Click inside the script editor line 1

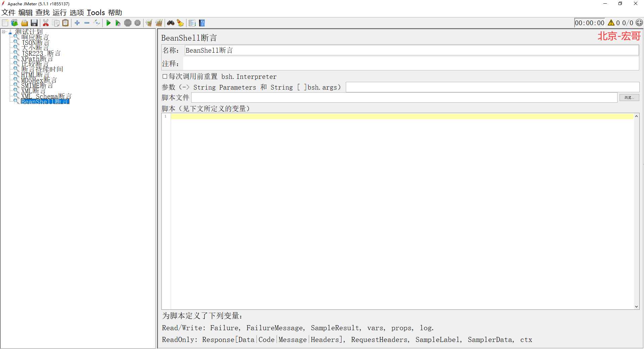[x=402, y=116]
